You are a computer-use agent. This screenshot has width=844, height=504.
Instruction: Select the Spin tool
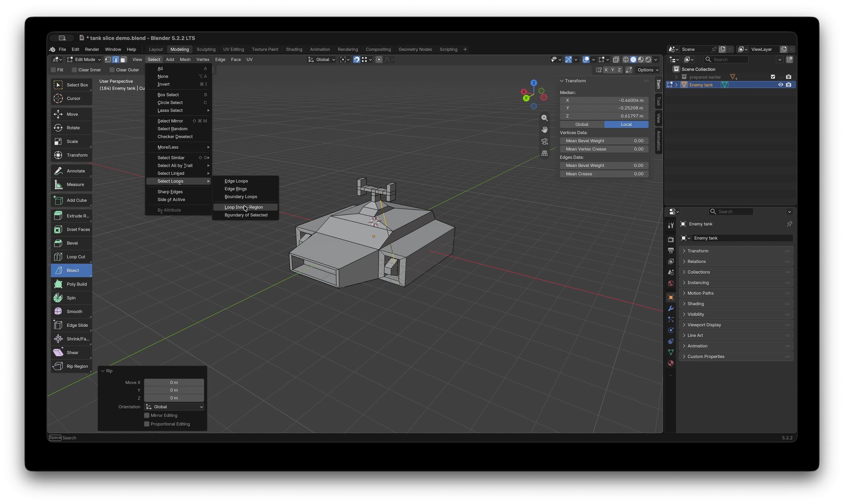[72, 298]
